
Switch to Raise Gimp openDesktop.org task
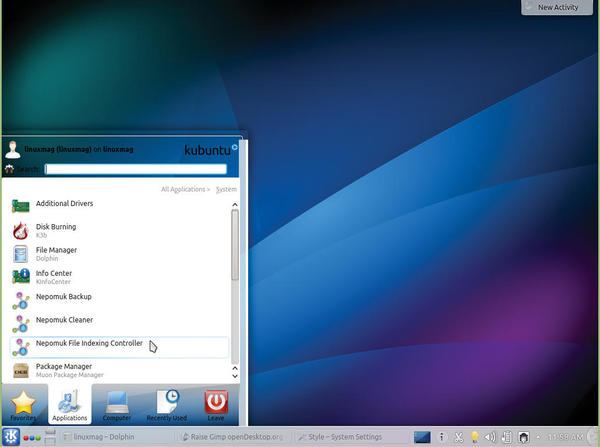tap(232, 437)
